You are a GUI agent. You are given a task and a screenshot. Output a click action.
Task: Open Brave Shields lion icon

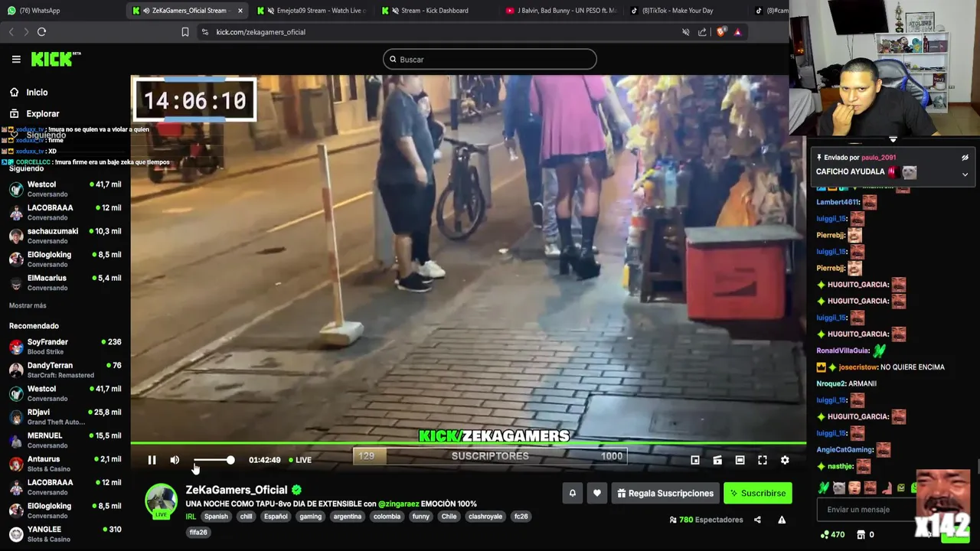[720, 32]
